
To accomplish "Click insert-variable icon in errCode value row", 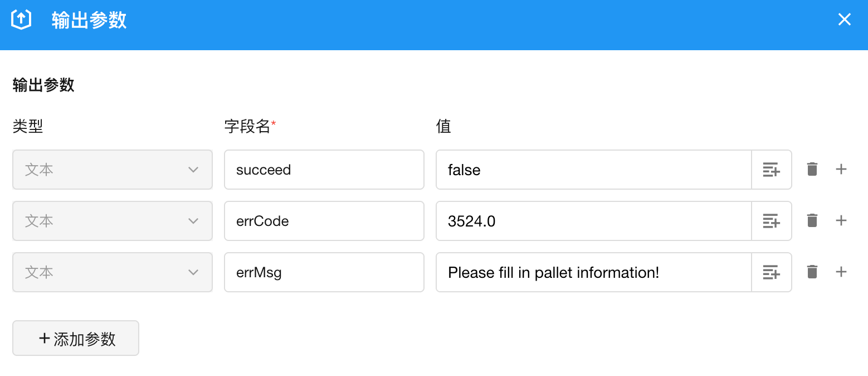I will (771, 221).
